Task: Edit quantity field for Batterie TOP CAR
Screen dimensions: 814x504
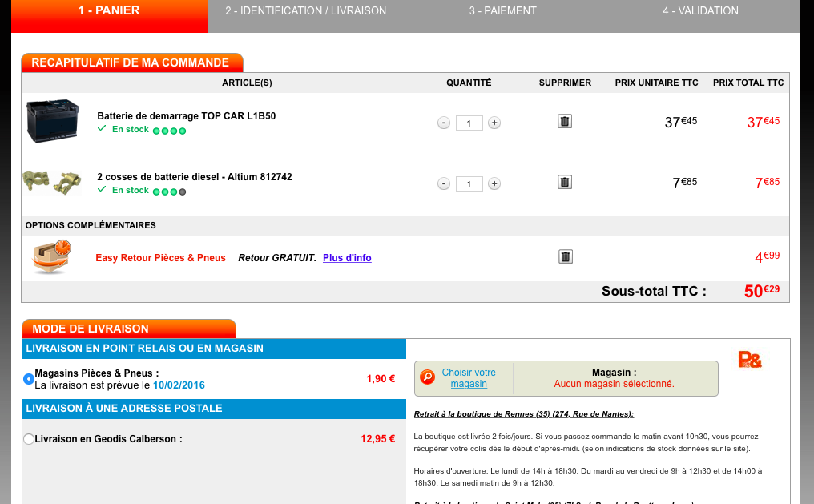Action: (469, 123)
